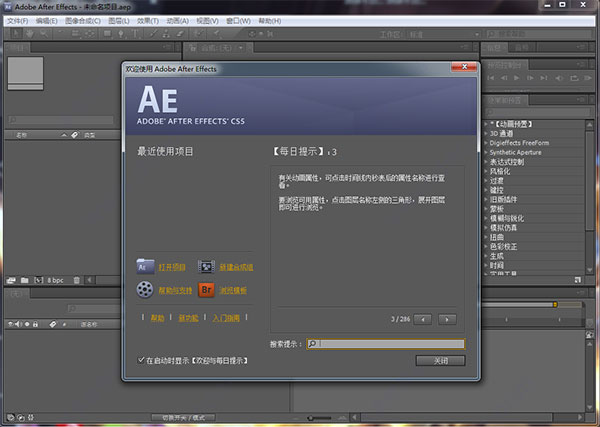The height and width of the screenshot is (427, 600).
Task: Open the 动画(A) menu
Action: 178,21
